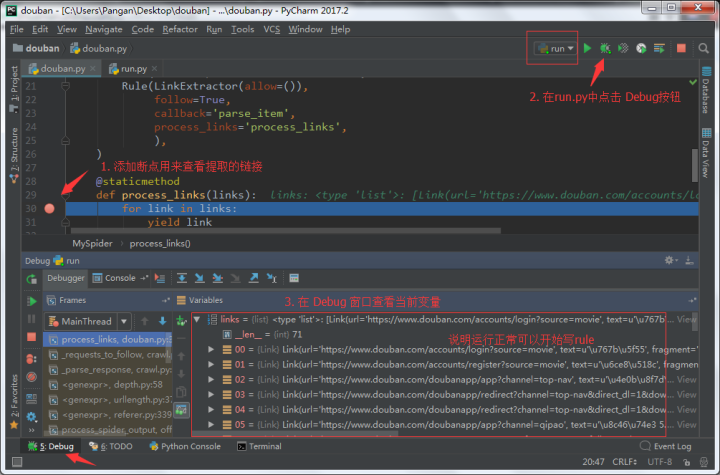The width and height of the screenshot is (720, 475).
Task: Expand variable item 00
Action: tap(211, 350)
